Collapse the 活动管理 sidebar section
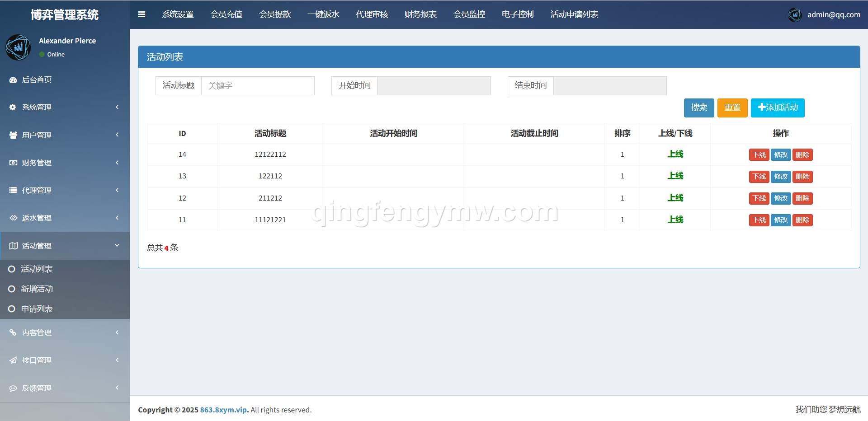Screen dimensions: 868x421 coord(117,246)
